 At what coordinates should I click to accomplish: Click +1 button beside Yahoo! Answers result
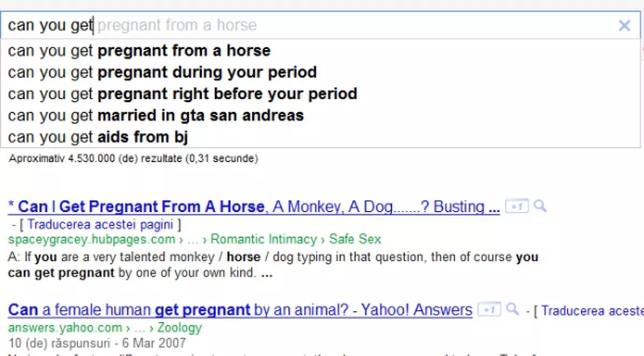489,310
